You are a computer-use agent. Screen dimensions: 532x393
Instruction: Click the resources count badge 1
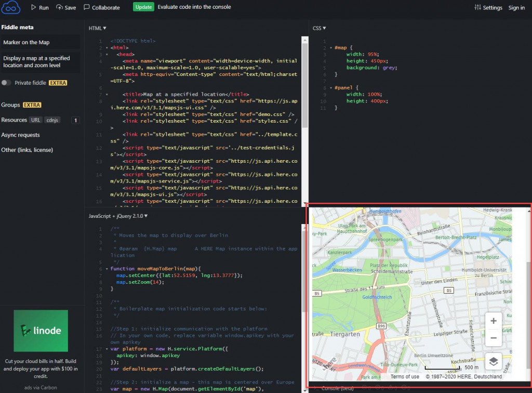(75, 120)
